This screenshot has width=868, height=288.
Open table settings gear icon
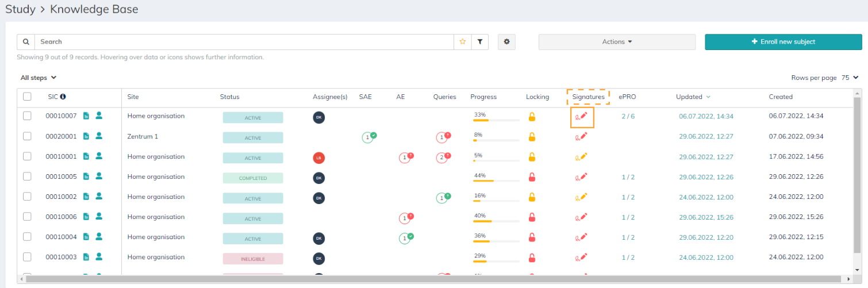tap(506, 42)
